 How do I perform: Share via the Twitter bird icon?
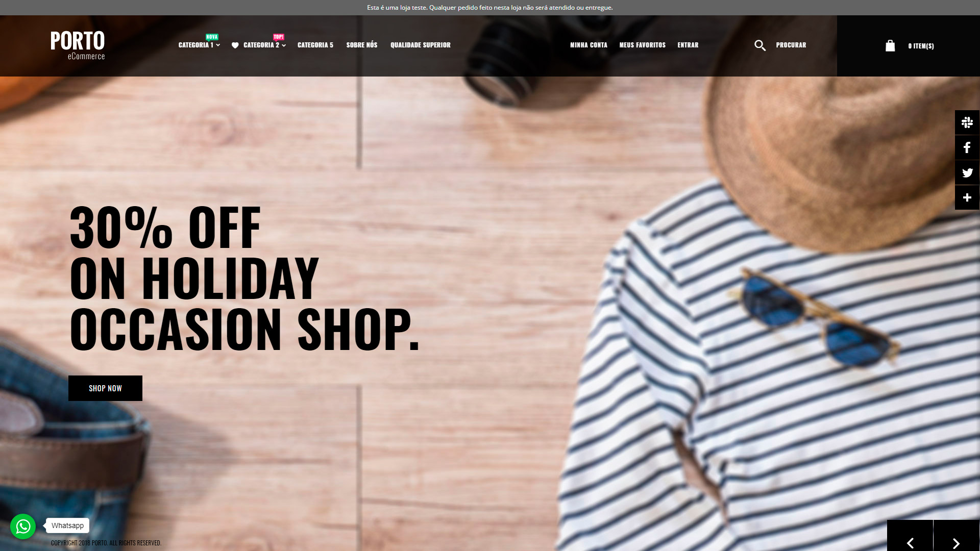tap(967, 172)
